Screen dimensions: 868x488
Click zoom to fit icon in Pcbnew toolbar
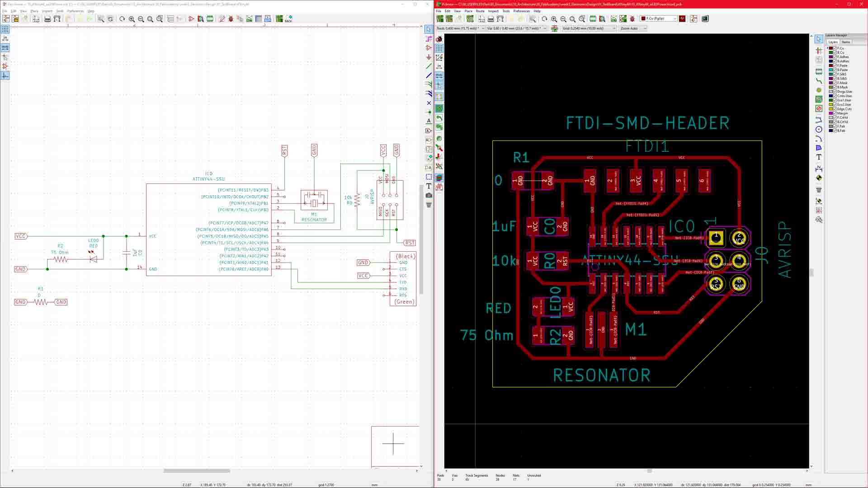(x=573, y=19)
